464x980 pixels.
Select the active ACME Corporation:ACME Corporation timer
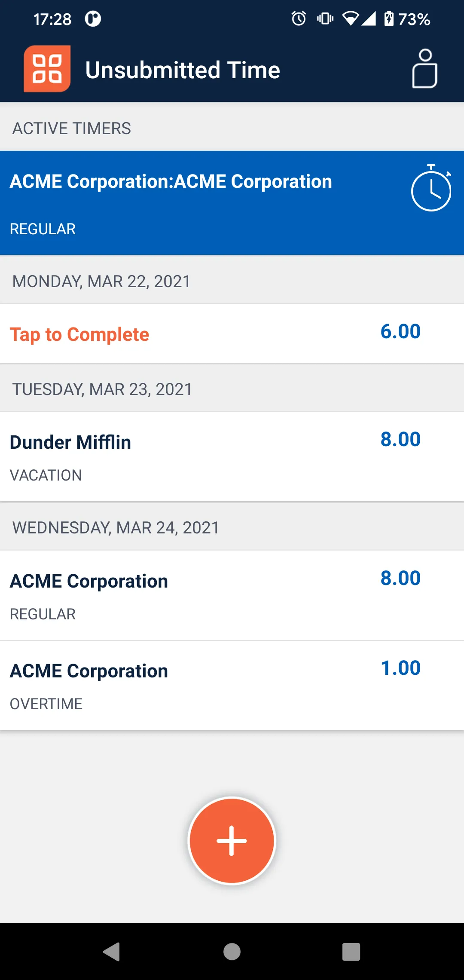click(x=232, y=203)
